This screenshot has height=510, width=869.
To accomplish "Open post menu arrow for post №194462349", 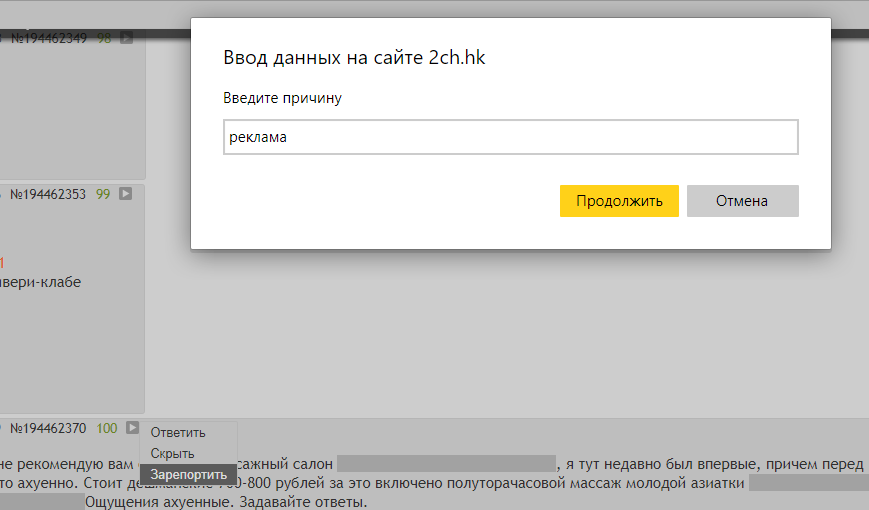I will [126, 38].
